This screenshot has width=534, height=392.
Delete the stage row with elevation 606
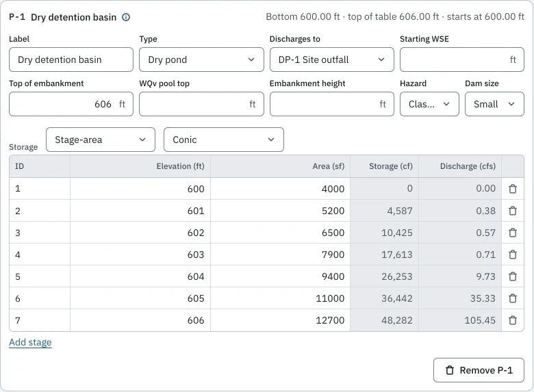click(x=513, y=320)
